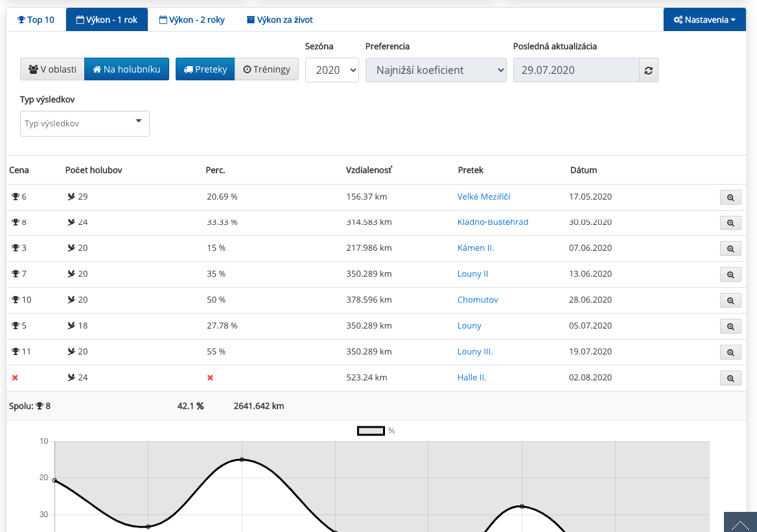Click the 17.05.2020 date cell
Viewport: 757px width, 532px height.
590,196
